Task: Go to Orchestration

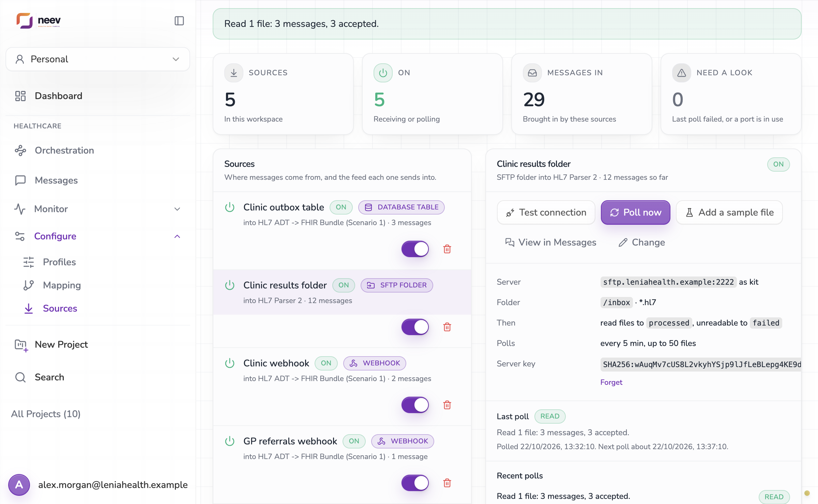Action: point(98,151)
